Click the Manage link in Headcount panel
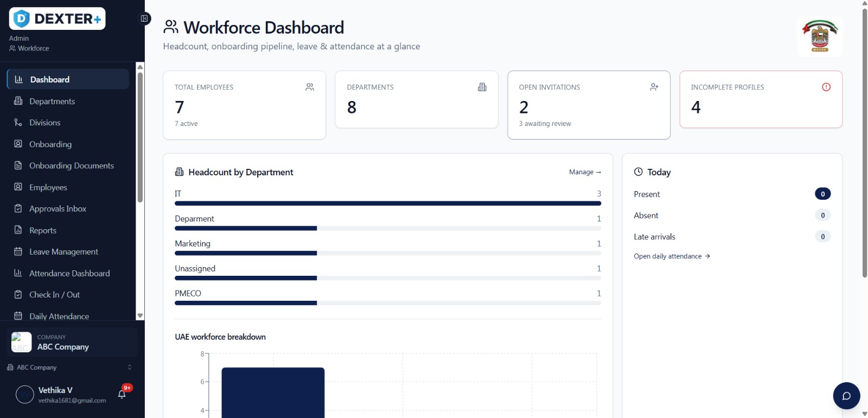The image size is (868, 418). (x=585, y=172)
